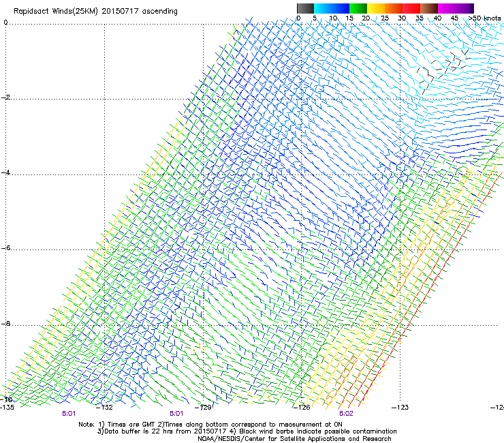The height and width of the screenshot is (443, 504).
Task: Select the legend value '40'
Action: pos(437,18)
